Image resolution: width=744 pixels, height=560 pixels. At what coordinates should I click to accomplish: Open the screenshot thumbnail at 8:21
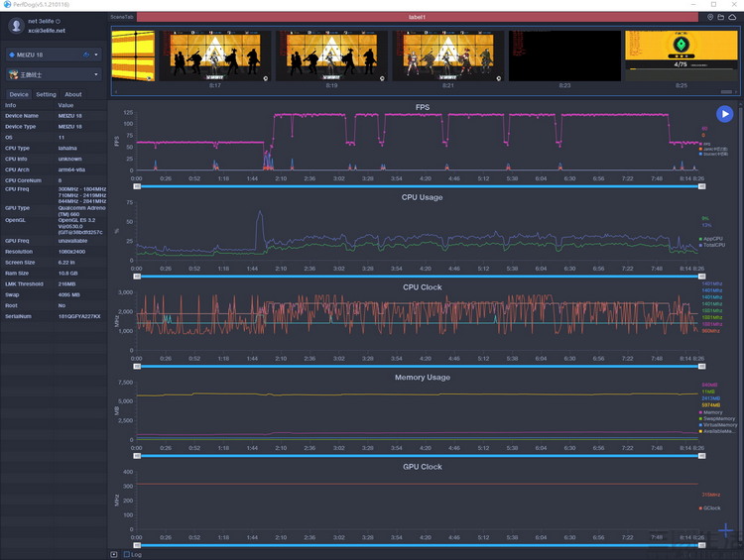(x=448, y=56)
